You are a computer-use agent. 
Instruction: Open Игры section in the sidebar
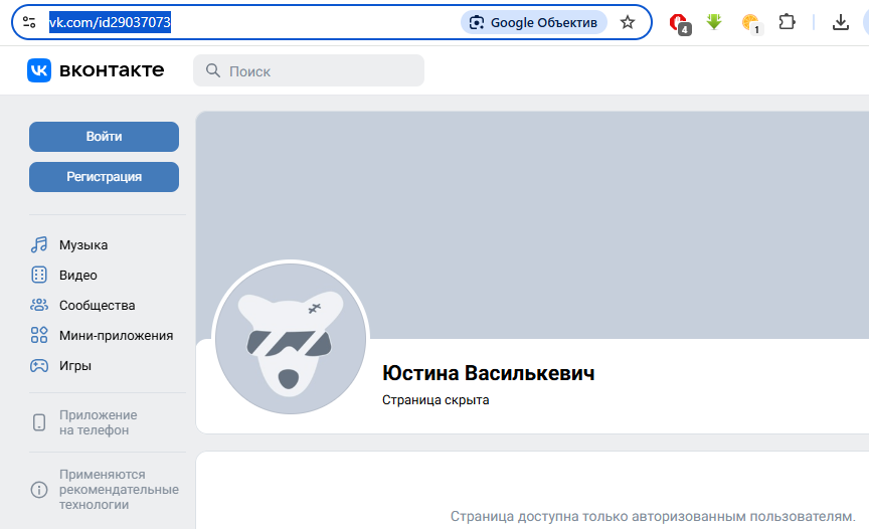[x=75, y=366]
